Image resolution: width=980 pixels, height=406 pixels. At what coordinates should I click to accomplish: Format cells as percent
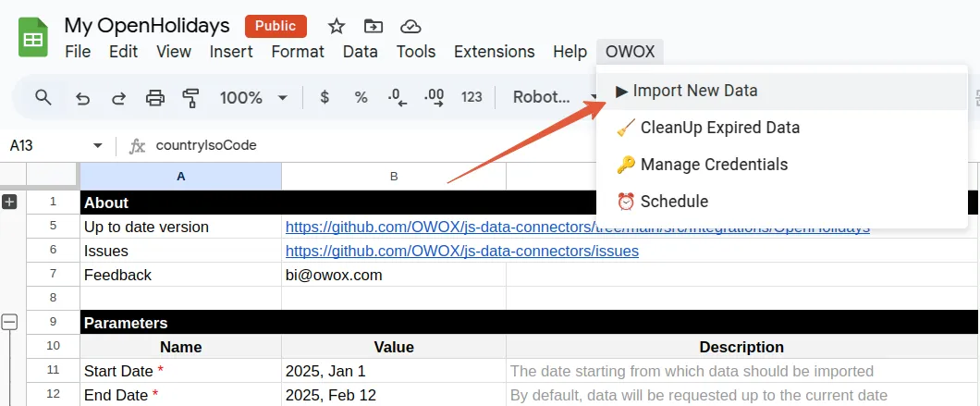point(361,97)
